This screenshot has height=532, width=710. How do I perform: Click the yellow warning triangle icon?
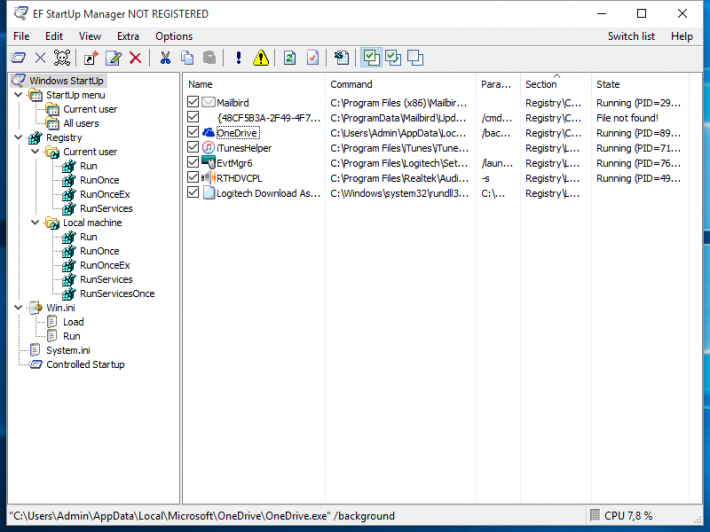(x=261, y=58)
